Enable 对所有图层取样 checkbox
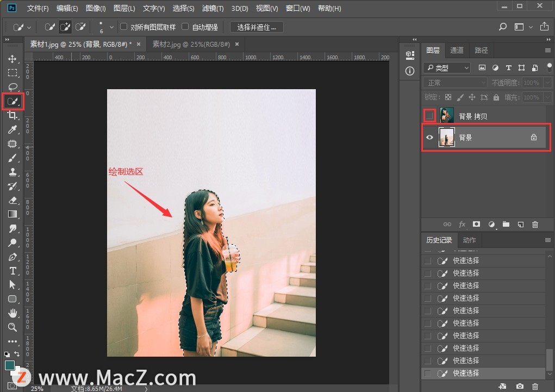Screen dimensions: 555x392 pyautogui.click(x=124, y=27)
